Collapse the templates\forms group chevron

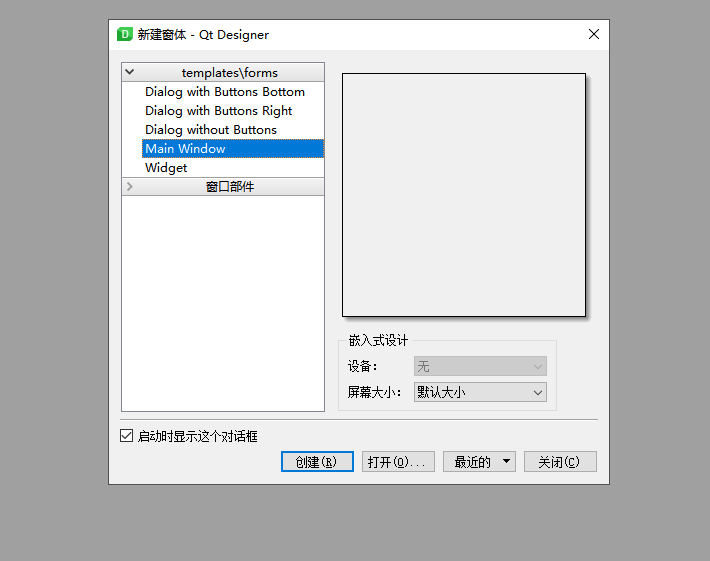pos(130,72)
